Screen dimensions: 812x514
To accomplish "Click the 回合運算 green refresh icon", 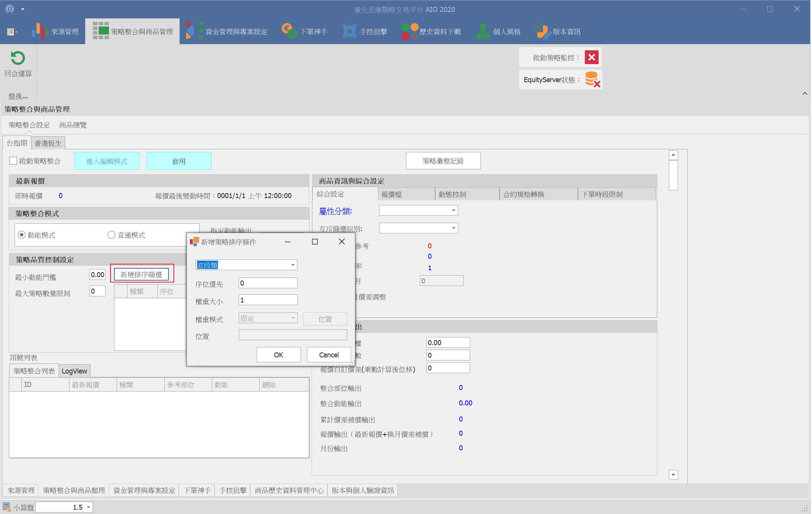I will coord(18,58).
